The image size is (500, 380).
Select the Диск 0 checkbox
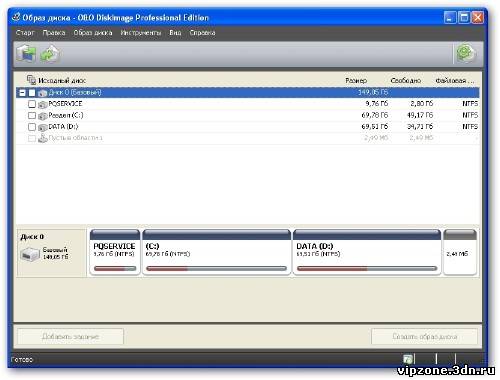coord(32,93)
